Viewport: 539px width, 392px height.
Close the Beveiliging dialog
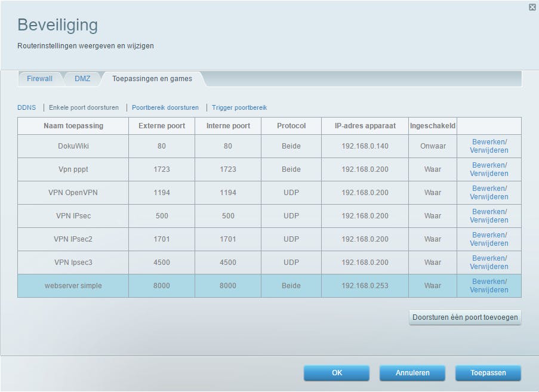pos(531,7)
